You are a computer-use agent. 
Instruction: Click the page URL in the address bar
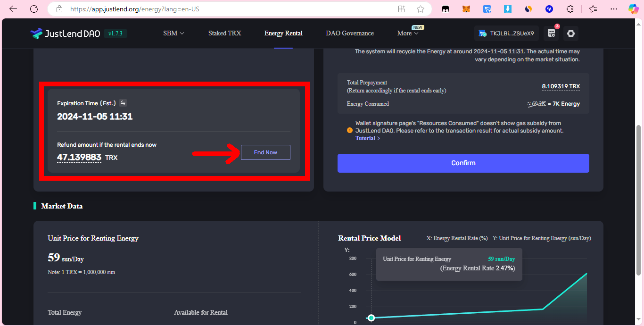click(x=134, y=9)
